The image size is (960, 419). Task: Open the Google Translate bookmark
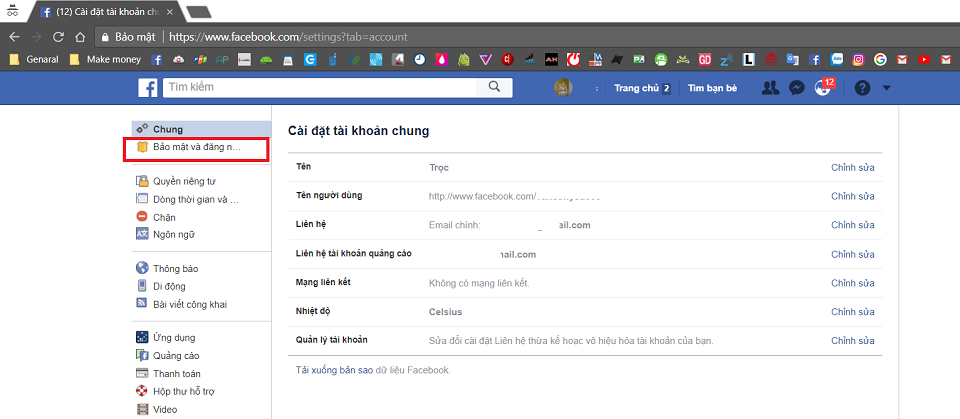[792, 59]
